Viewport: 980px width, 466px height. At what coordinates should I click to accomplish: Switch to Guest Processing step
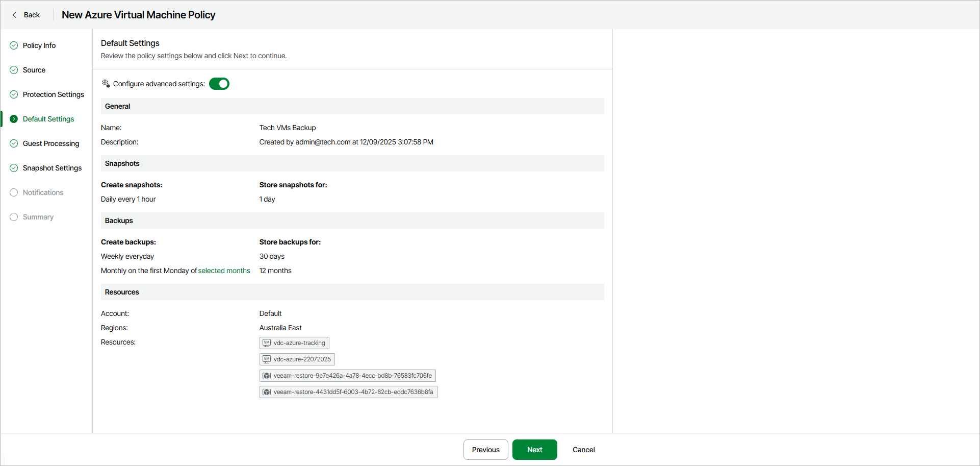pos(51,143)
